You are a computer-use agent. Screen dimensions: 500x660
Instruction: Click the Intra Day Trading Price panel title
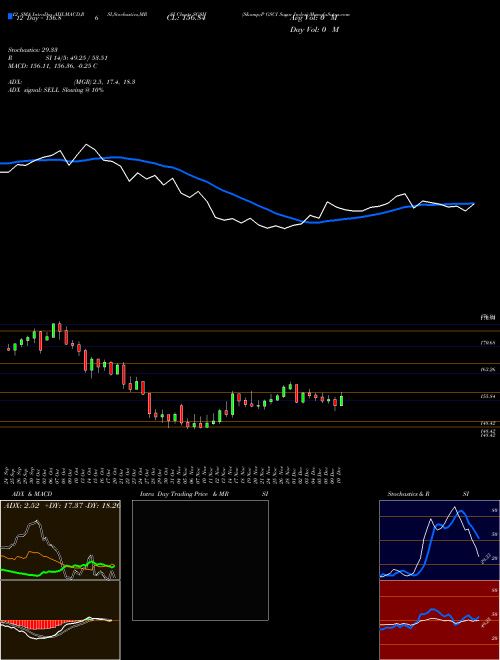(204, 494)
